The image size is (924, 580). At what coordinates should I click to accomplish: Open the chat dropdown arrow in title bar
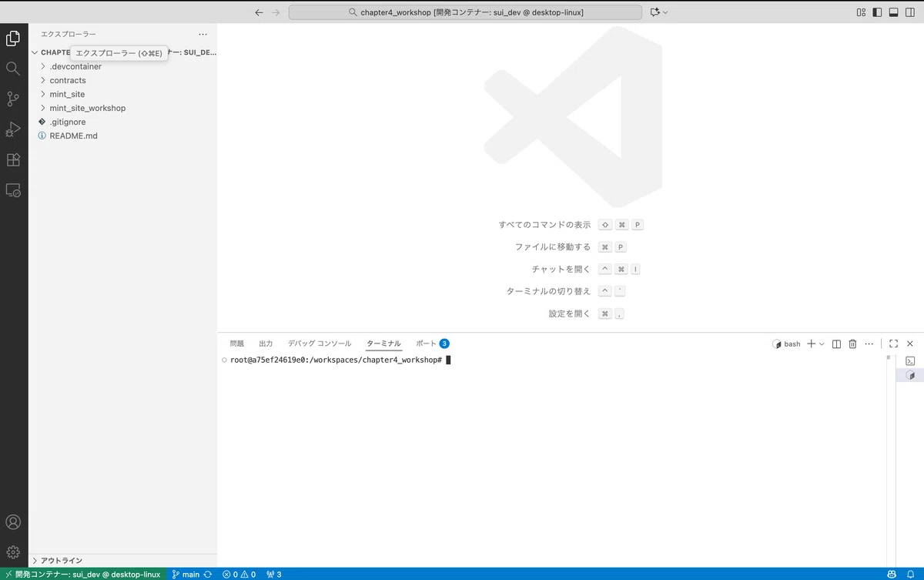point(666,12)
